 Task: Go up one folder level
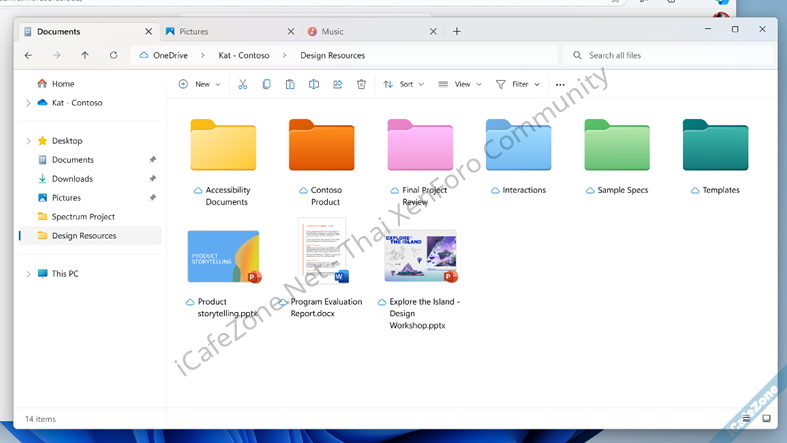click(x=85, y=56)
